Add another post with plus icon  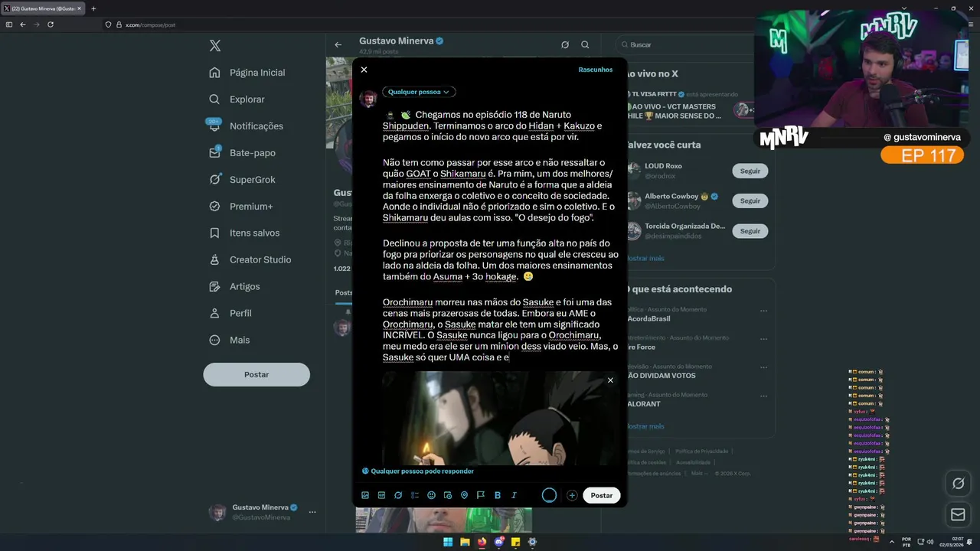[572, 495]
